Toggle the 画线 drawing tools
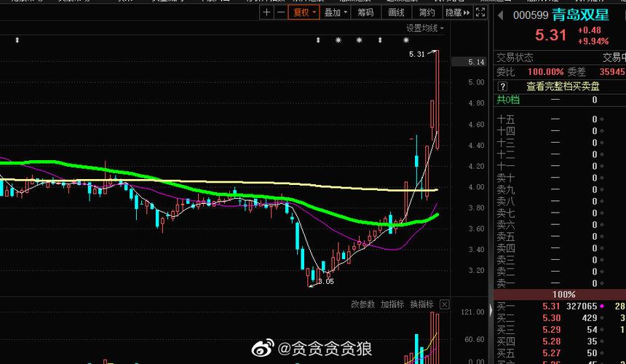The image size is (626, 364). [x=396, y=12]
